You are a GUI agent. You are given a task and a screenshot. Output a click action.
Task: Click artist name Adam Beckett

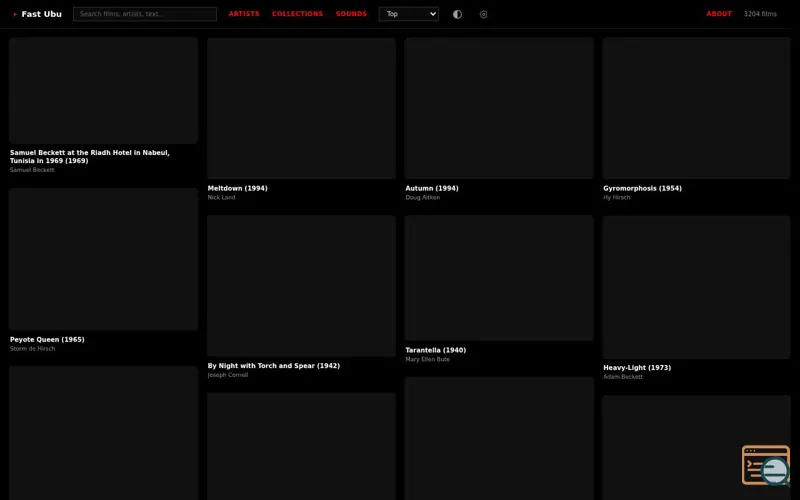623,377
